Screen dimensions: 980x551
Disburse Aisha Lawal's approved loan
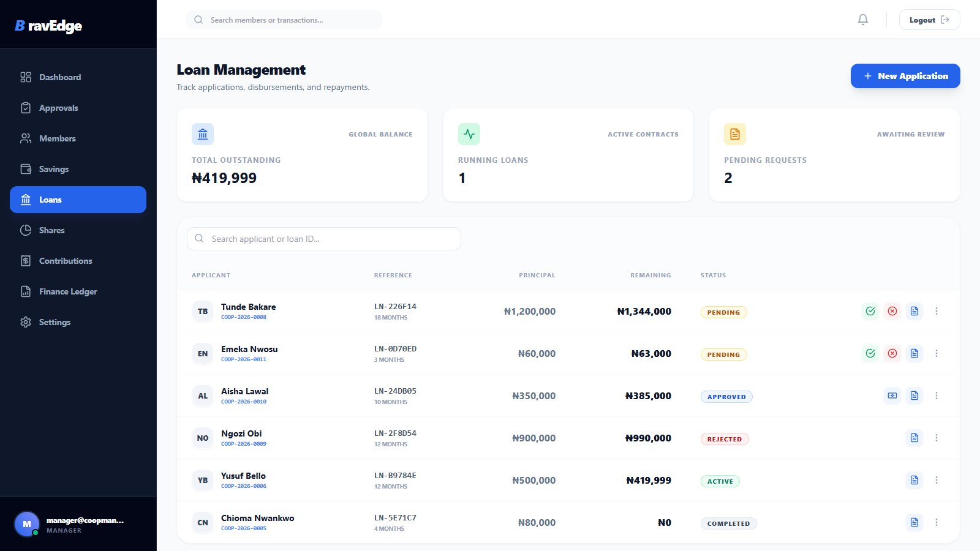pos(892,395)
